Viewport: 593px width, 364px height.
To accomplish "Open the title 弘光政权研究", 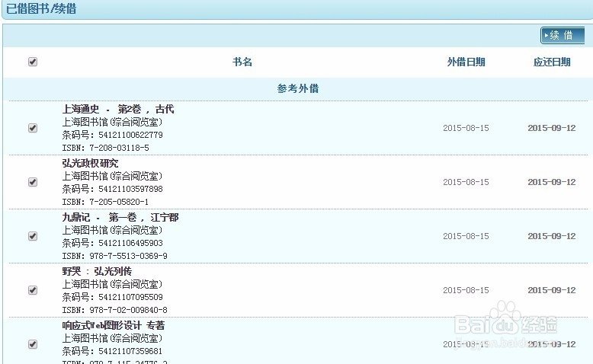I will 91,163.
